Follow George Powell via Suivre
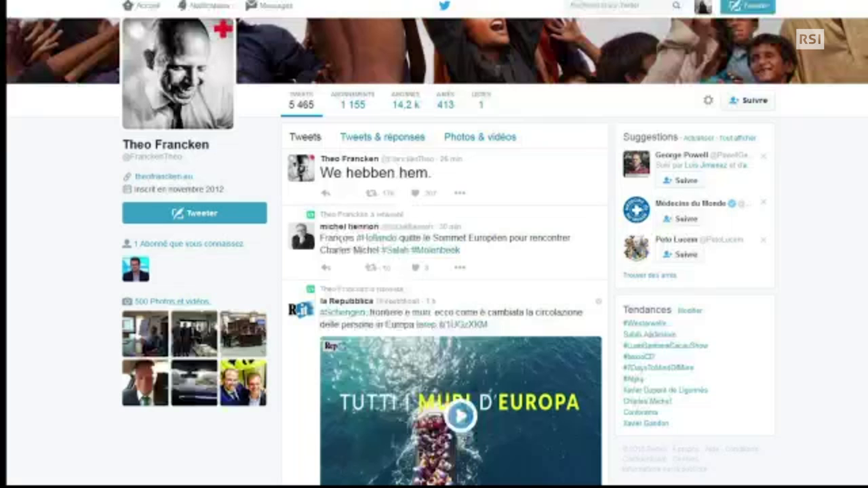Screen dimensions: 868x488 680,181
